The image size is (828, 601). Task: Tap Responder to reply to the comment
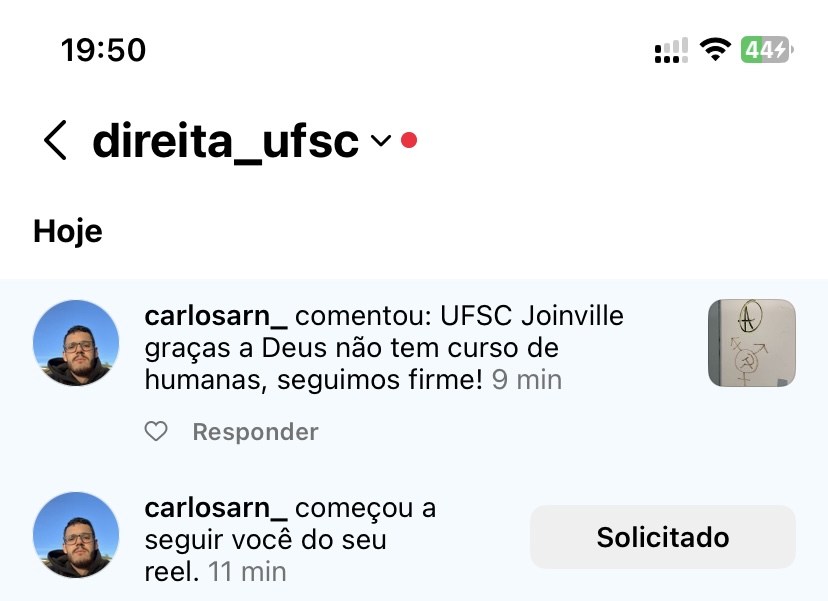(x=255, y=432)
